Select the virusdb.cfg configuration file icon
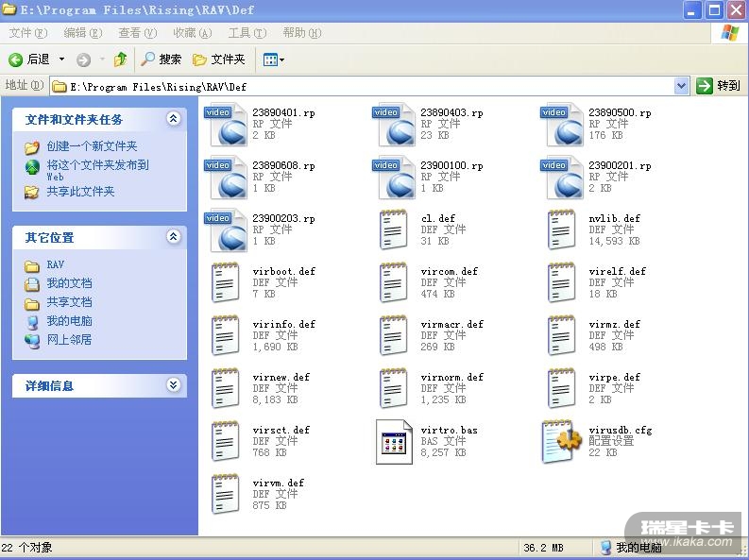This screenshot has height=560, width=749. click(561, 441)
